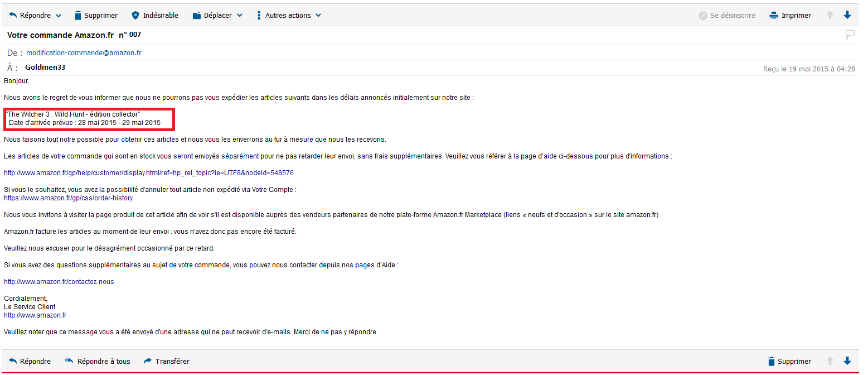Click sender address modification-commande@amazon.fr
The image size is (868, 375).
tap(84, 53)
